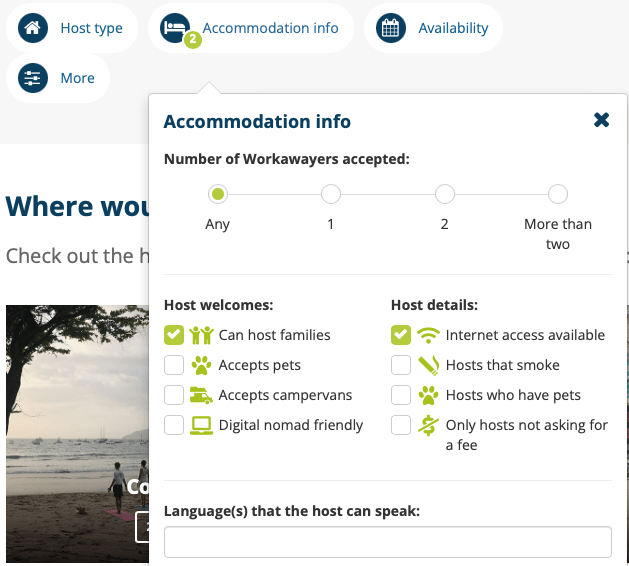Expand the Availability filter menu
Viewport: 629px width, 566px height.
click(x=453, y=28)
